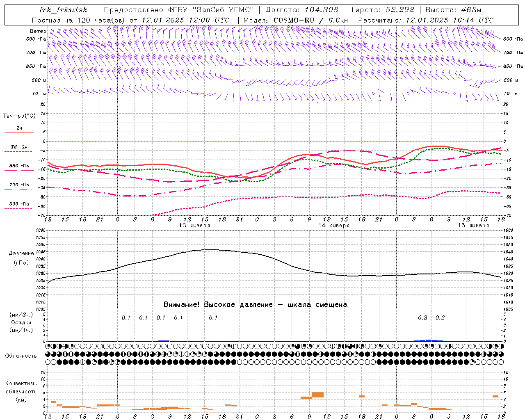Click the 0.3 precipitation amount value
This screenshot has width=525, height=420.
[422, 318]
